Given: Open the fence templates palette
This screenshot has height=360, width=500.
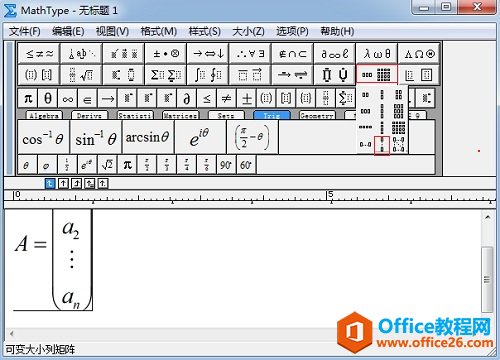Looking at the screenshot, I should (39, 75).
